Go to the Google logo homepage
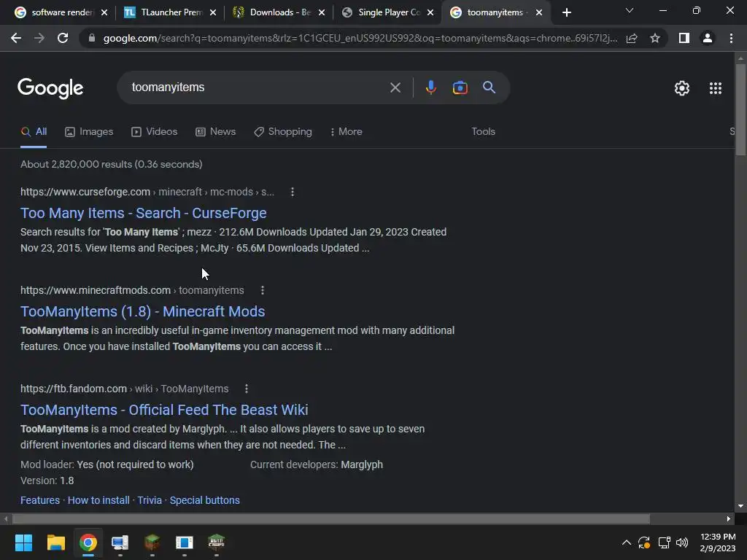 click(x=50, y=88)
